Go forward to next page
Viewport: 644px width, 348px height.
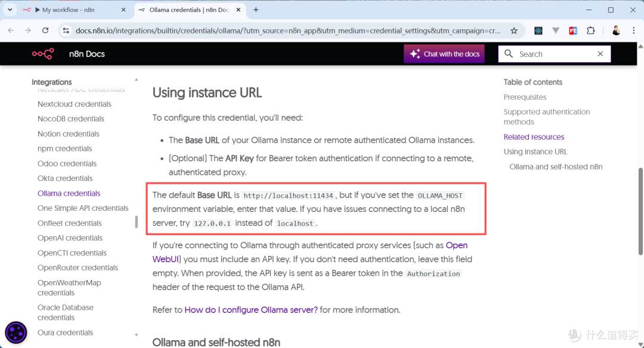click(x=28, y=30)
